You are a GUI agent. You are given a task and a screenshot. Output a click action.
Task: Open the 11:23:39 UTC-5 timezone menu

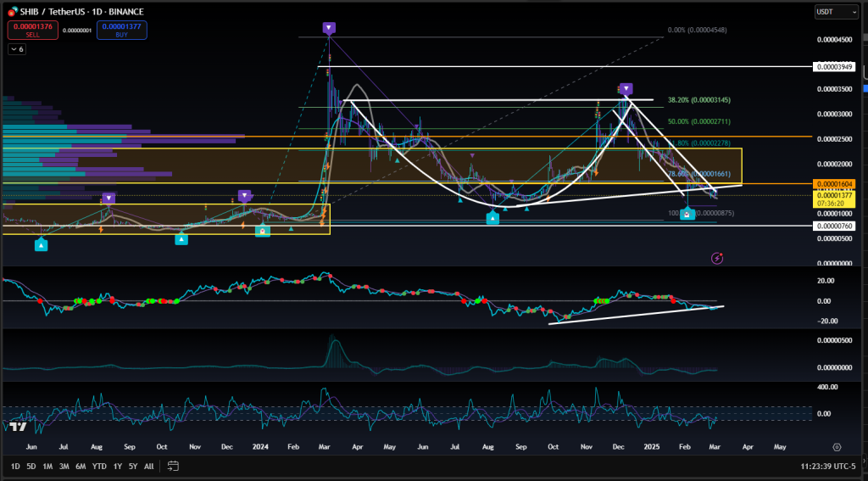pyautogui.click(x=827, y=467)
